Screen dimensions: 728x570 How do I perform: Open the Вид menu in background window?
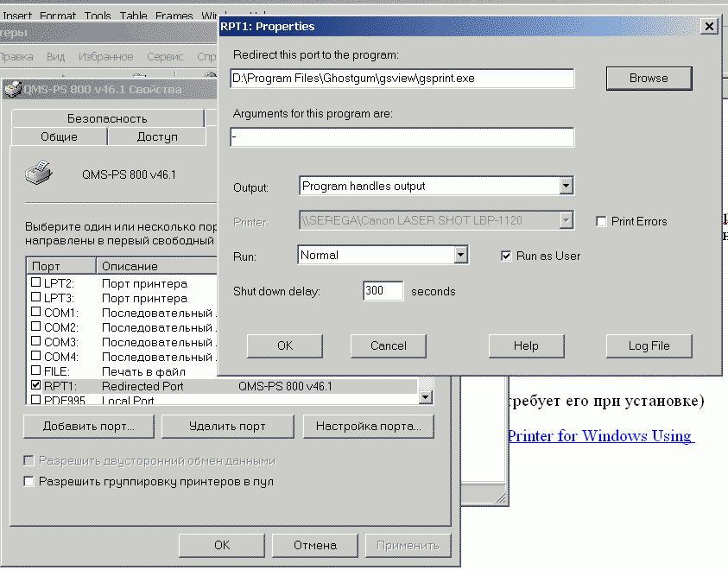click(x=56, y=57)
